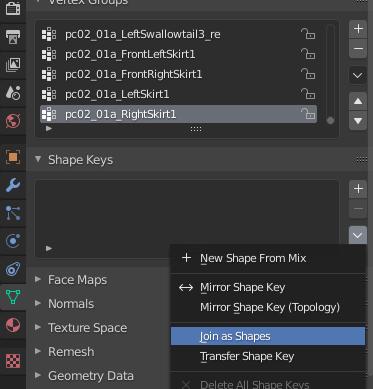Move vertex group up in list

tap(358, 101)
